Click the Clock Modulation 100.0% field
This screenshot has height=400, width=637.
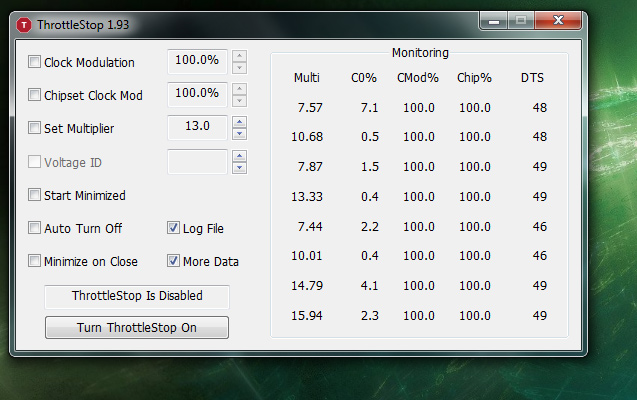(x=197, y=61)
